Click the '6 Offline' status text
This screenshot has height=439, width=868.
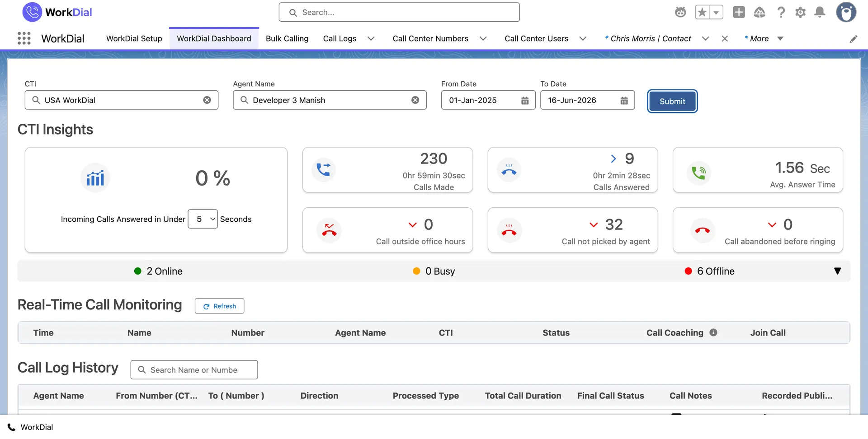716,271
